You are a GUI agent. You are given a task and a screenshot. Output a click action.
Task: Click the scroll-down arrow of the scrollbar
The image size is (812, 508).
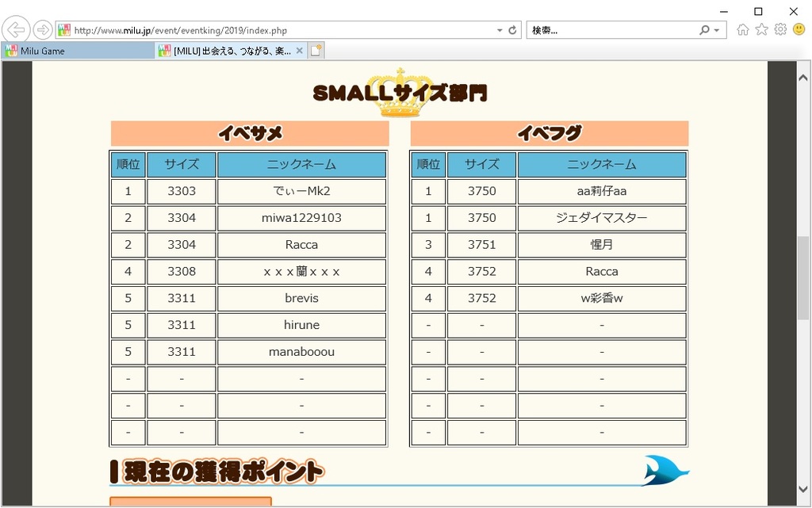pyautogui.click(x=803, y=489)
